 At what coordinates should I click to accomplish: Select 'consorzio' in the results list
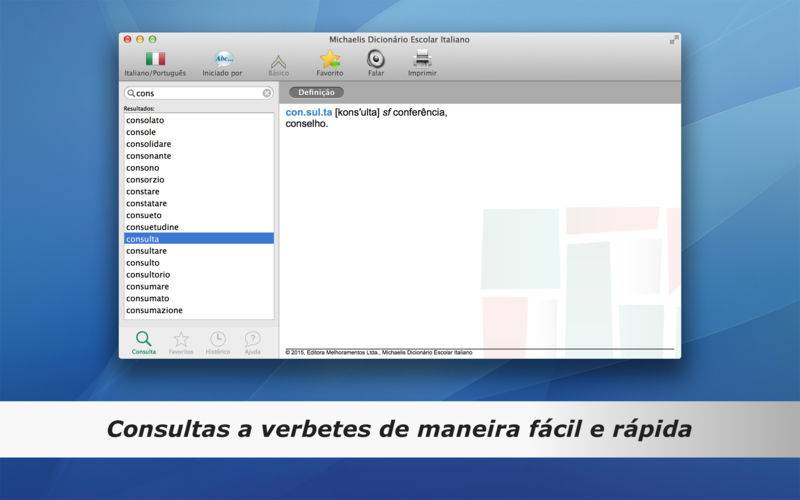[199, 180]
